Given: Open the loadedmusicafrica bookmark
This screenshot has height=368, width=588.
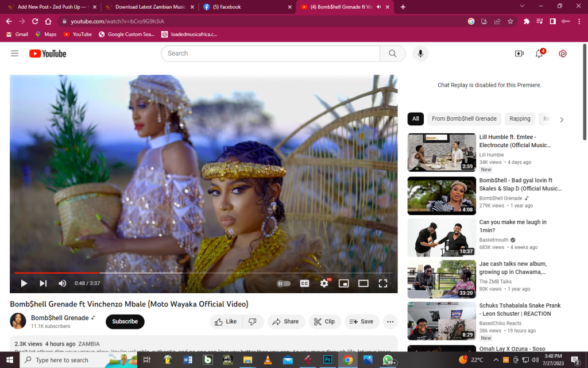Looking at the screenshot, I should 189,34.
